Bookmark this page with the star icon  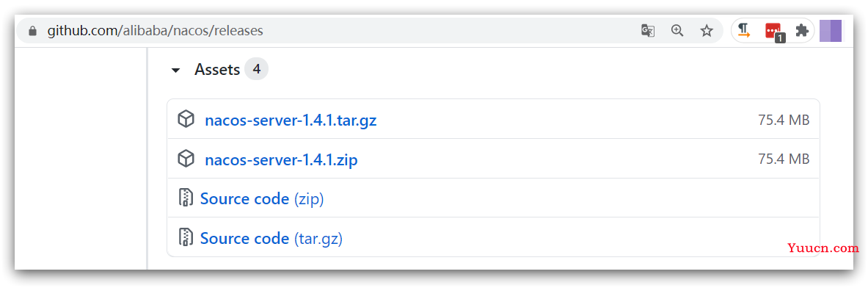click(707, 30)
